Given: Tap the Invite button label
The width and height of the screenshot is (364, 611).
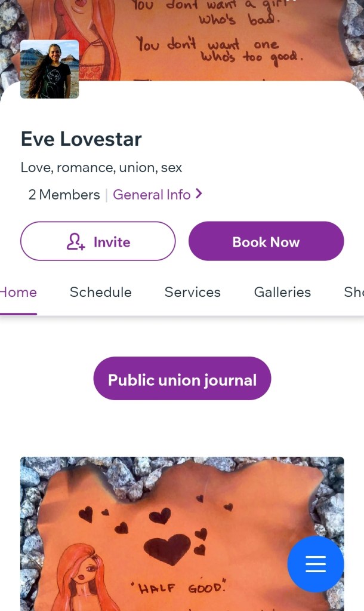Looking at the screenshot, I should click(x=112, y=242).
